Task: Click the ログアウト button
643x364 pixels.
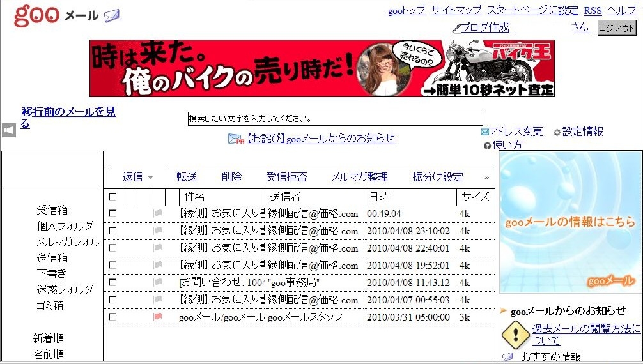Action: [617, 28]
